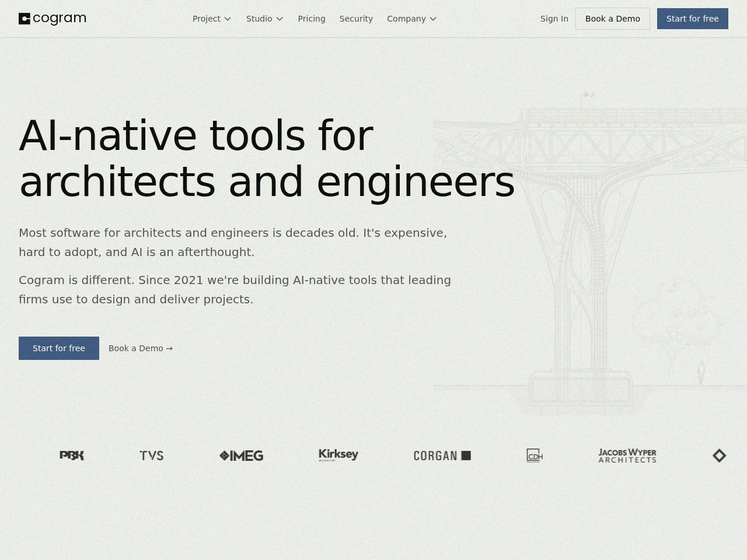Screen dimensions: 747x560
Task: Click the Sign In link
Action: tap(554, 19)
